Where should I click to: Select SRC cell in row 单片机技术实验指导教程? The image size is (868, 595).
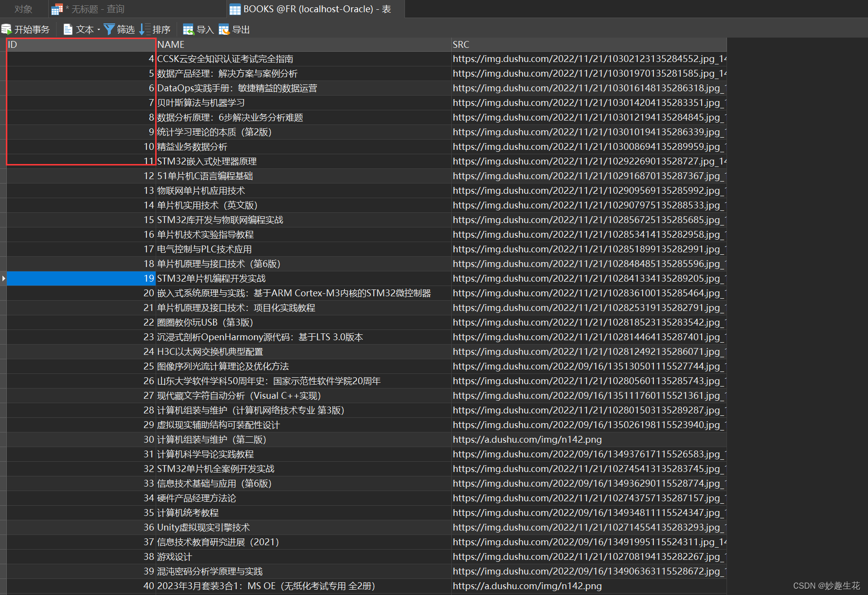(589, 234)
